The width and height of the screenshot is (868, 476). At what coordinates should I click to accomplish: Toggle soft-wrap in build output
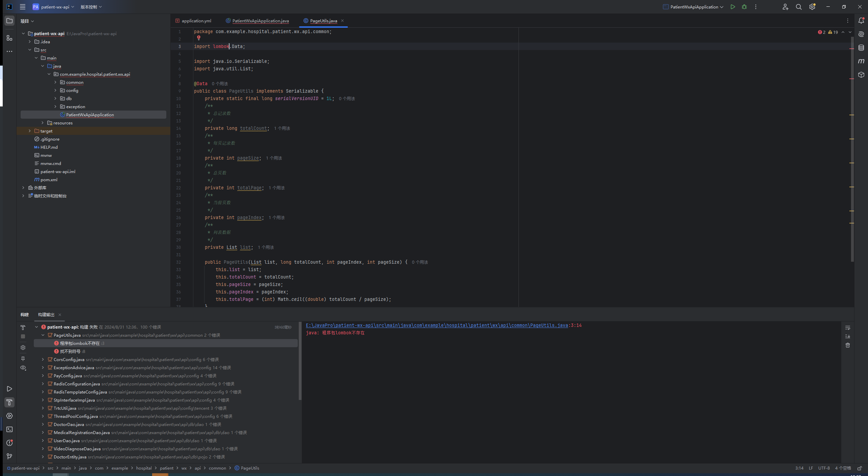click(x=848, y=328)
